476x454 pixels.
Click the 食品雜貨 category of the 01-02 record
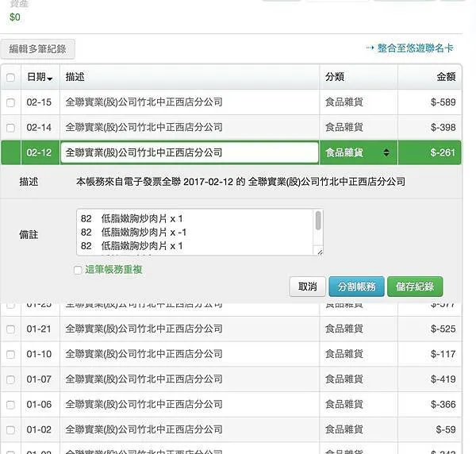pyautogui.click(x=344, y=429)
